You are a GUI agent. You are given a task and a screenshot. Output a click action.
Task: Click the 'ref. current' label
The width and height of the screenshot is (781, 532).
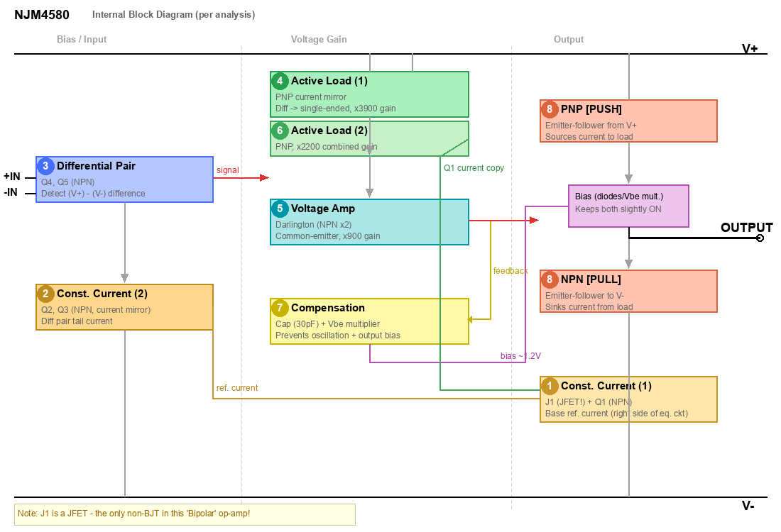tap(237, 388)
